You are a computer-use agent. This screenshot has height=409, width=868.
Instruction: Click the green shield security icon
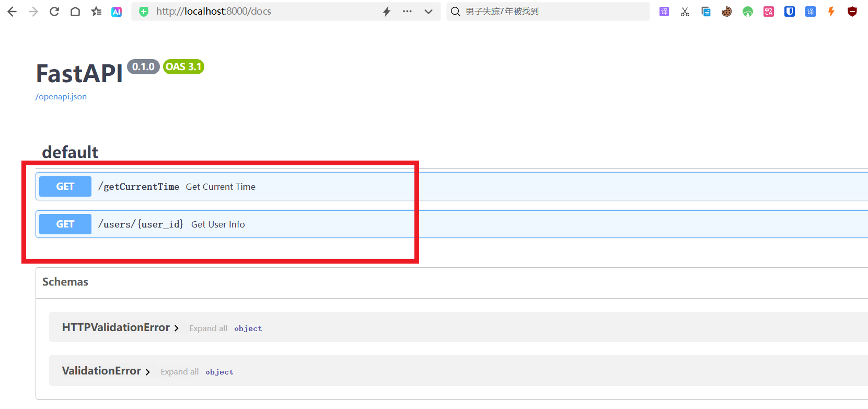(x=144, y=12)
